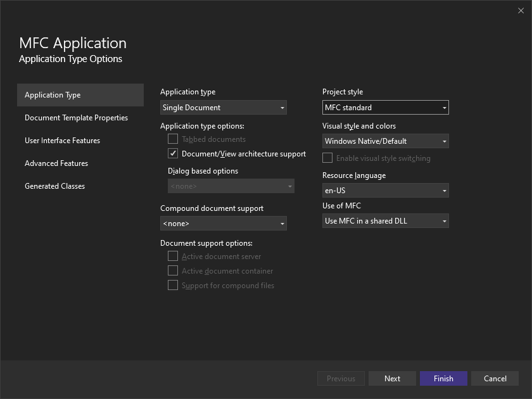Select Document Template Properties in sidebar
The width and height of the screenshot is (532, 399).
point(75,118)
